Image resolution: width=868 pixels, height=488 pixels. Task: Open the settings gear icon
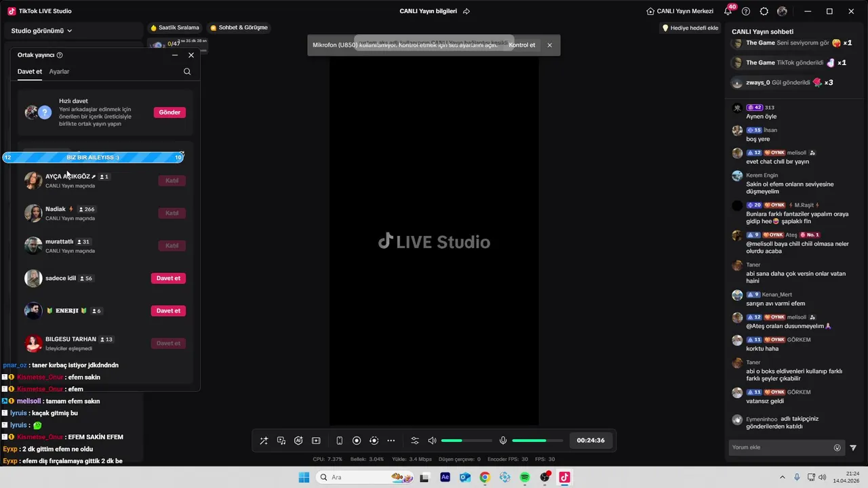click(x=764, y=12)
